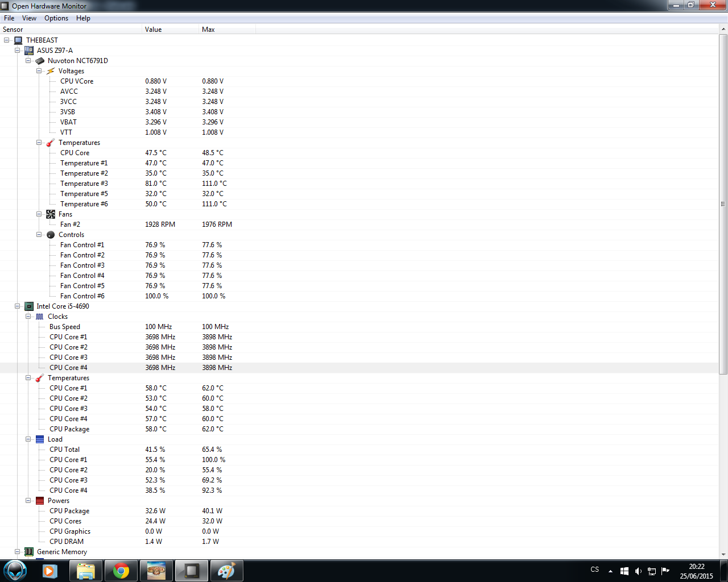728x582 pixels.
Task: Open the View menu
Action: (29, 18)
